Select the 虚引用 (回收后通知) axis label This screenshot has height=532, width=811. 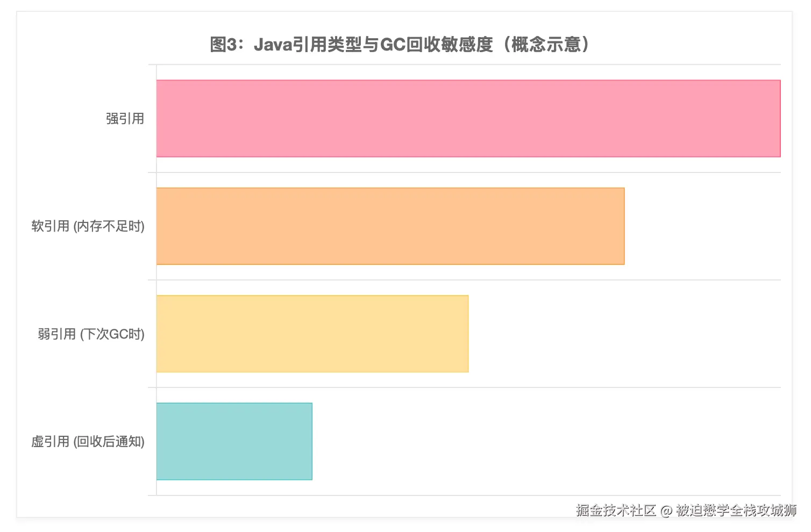click(x=88, y=442)
